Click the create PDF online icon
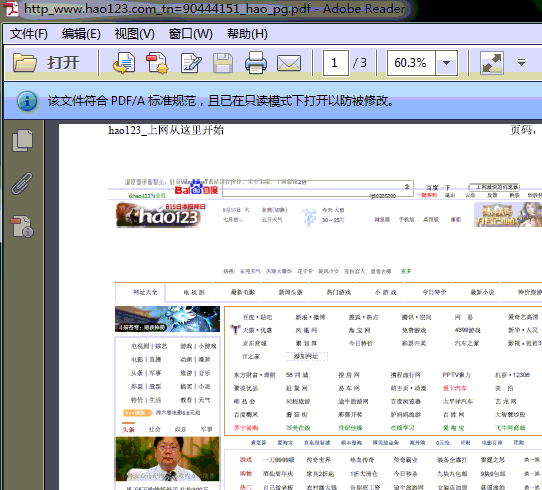This screenshot has width=542, height=490. [x=157, y=63]
